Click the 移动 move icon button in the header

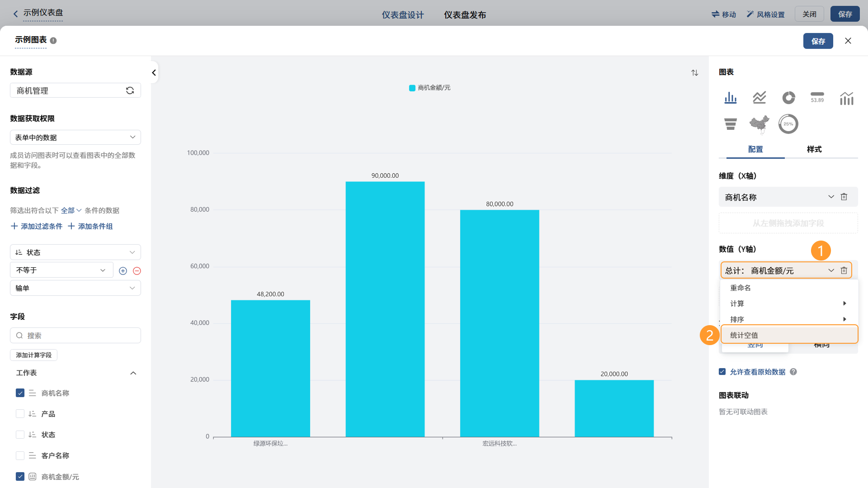click(x=724, y=14)
